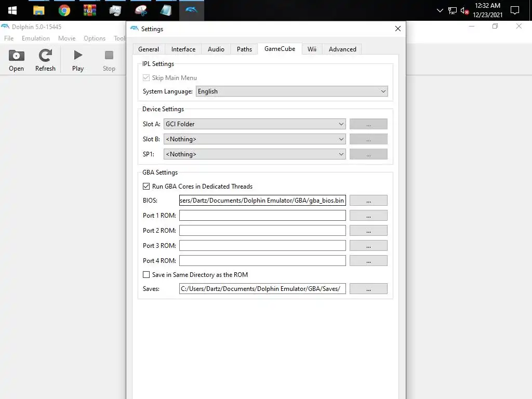Browse for the Port 2 ROM
Image resolution: width=532 pixels, height=399 pixels.
(x=368, y=230)
